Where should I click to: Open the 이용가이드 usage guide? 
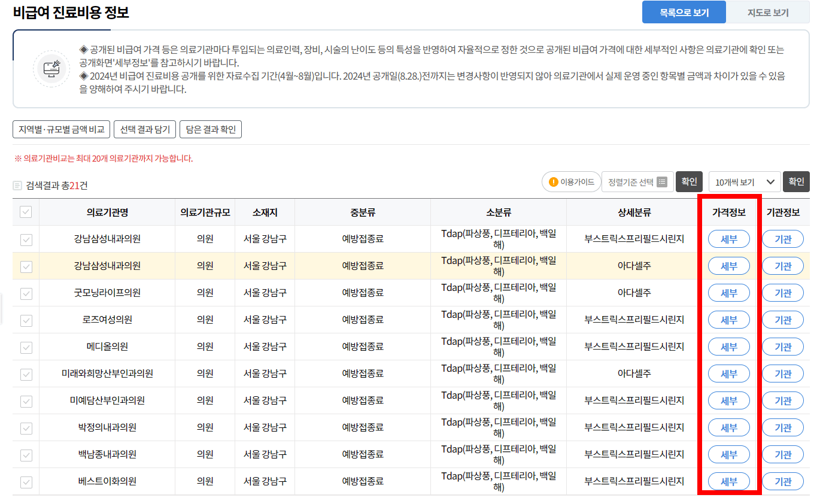pos(571,182)
